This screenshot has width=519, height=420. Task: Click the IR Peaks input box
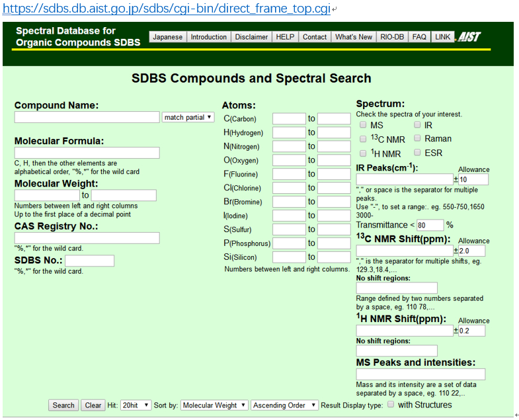point(405,179)
